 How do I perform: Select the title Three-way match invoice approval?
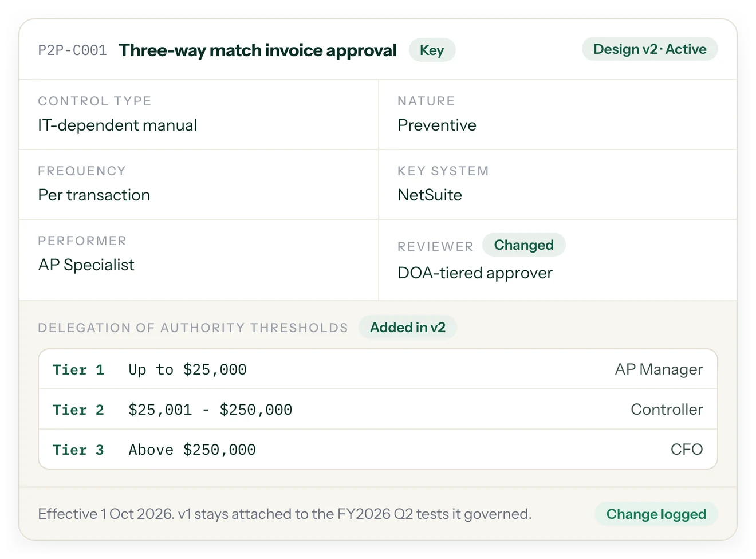tap(258, 50)
